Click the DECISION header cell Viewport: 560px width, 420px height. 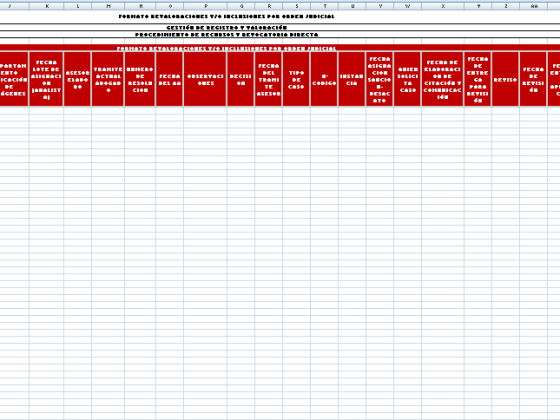coord(241,79)
